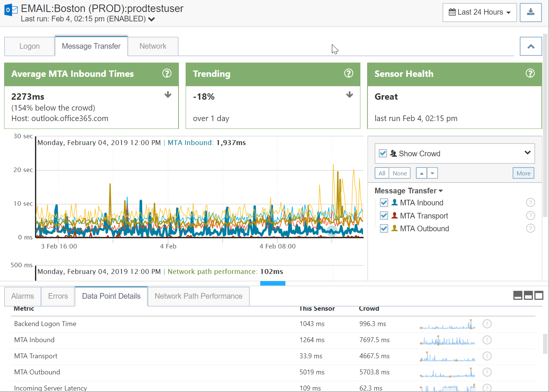Viewport: 549px width, 392px height.
Task: Click help icon next to MTA Transport
Action: click(x=530, y=215)
